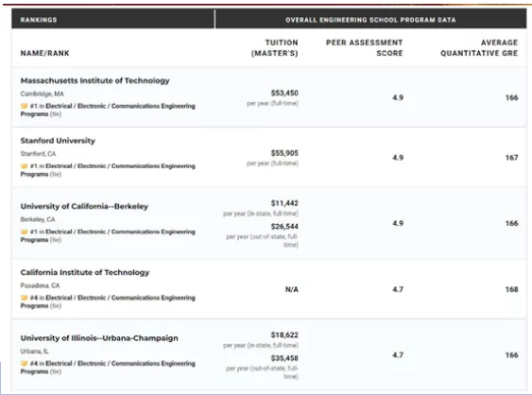532x395 pixels.
Task: Open the University of California--Berkeley link
Action: (84, 206)
